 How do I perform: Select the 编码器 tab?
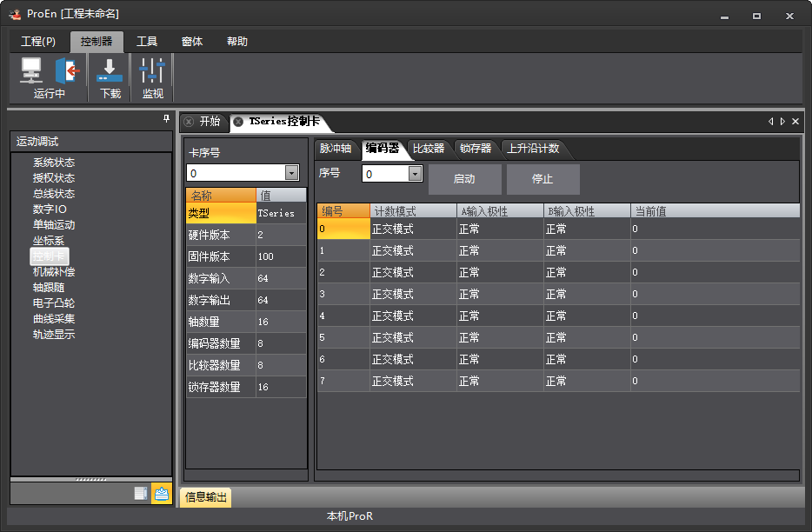(x=383, y=149)
